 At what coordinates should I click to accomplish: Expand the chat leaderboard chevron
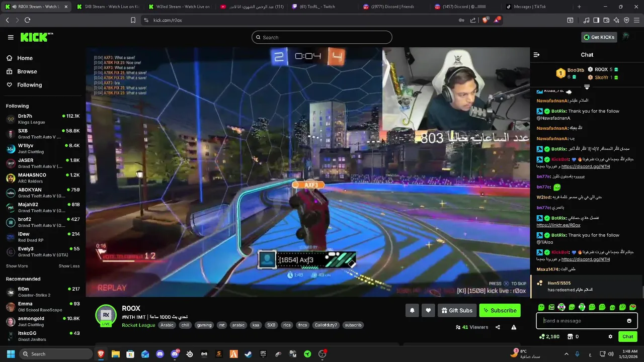pos(587,87)
